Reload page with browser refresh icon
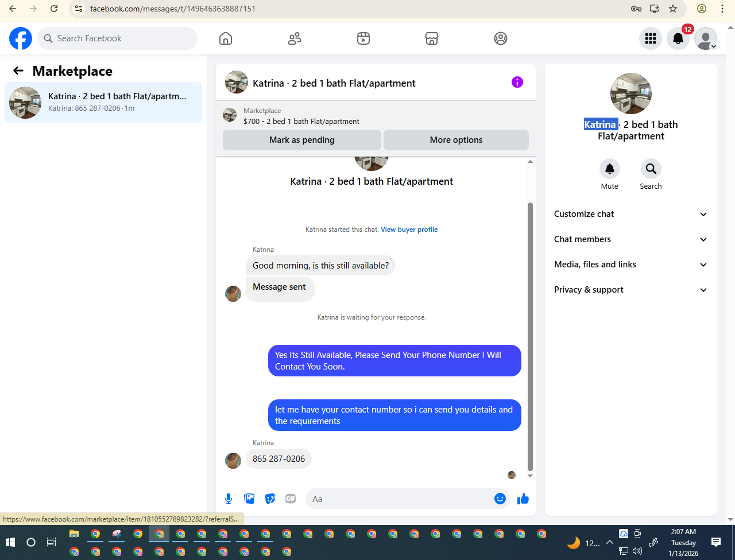Image resolution: width=735 pixels, height=560 pixels. pos(54,9)
